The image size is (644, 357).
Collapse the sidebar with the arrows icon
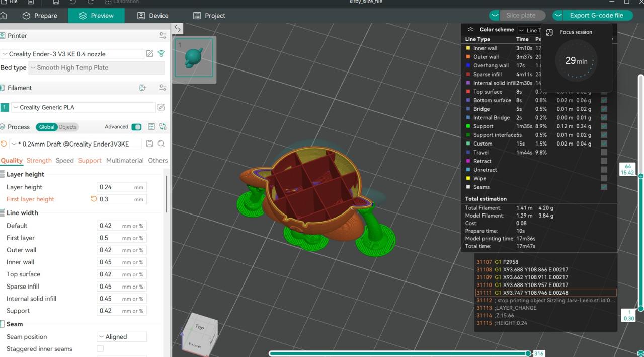click(x=177, y=29)
